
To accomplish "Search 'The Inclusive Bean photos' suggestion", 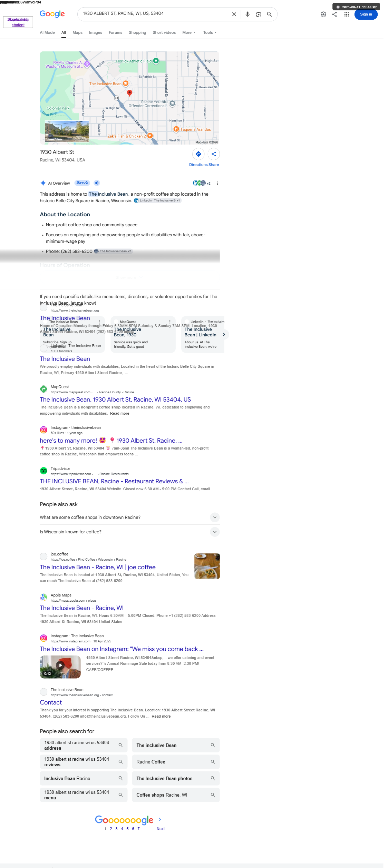I will coord(176,778).
